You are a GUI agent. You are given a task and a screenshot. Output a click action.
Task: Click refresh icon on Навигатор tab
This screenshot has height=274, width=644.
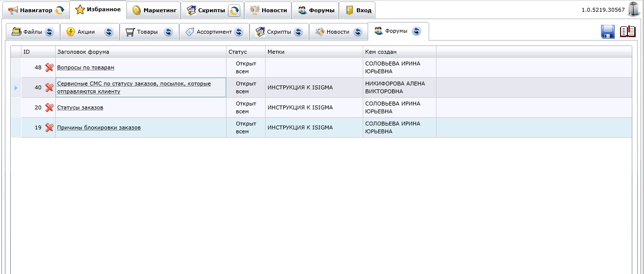point(59,10)
